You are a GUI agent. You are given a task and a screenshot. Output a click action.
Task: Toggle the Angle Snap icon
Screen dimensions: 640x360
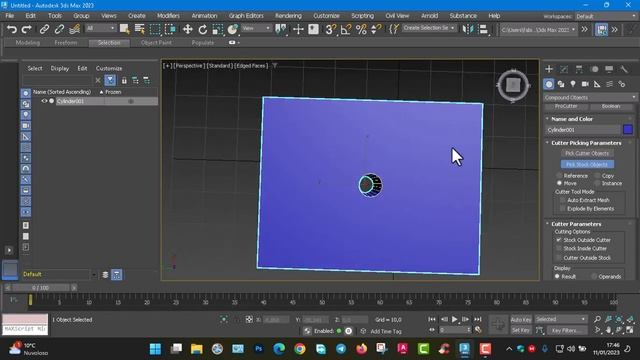coord(346,29)
